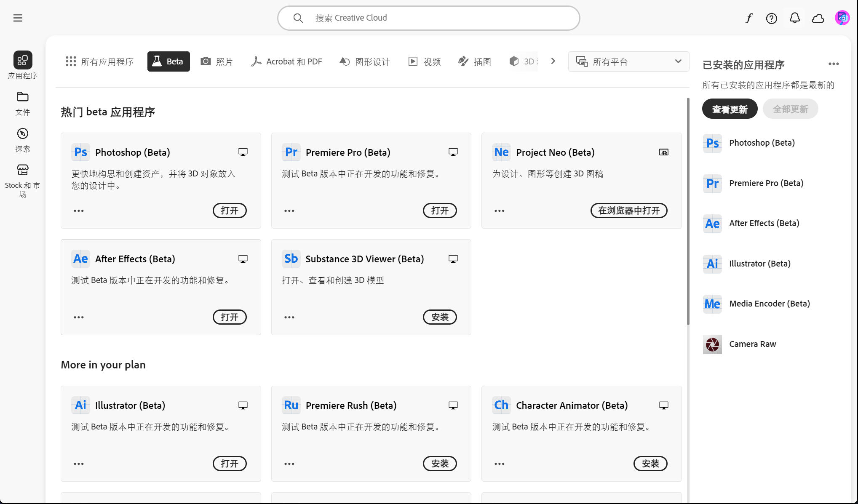Switch to the All Apps tab

100,61
